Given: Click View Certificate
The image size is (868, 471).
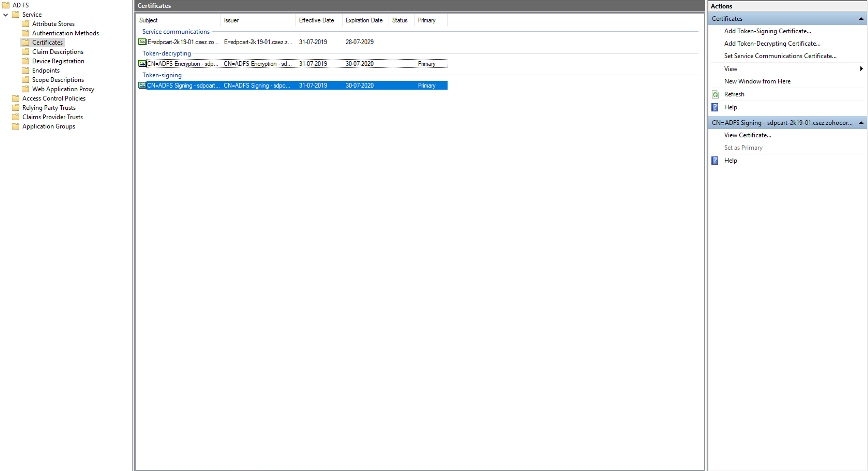Looking at the screenshot, I should click(747, 135).
